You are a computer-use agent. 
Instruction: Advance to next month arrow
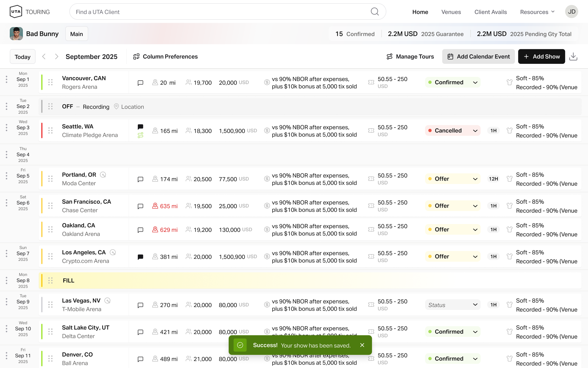[x=56, y=57]
